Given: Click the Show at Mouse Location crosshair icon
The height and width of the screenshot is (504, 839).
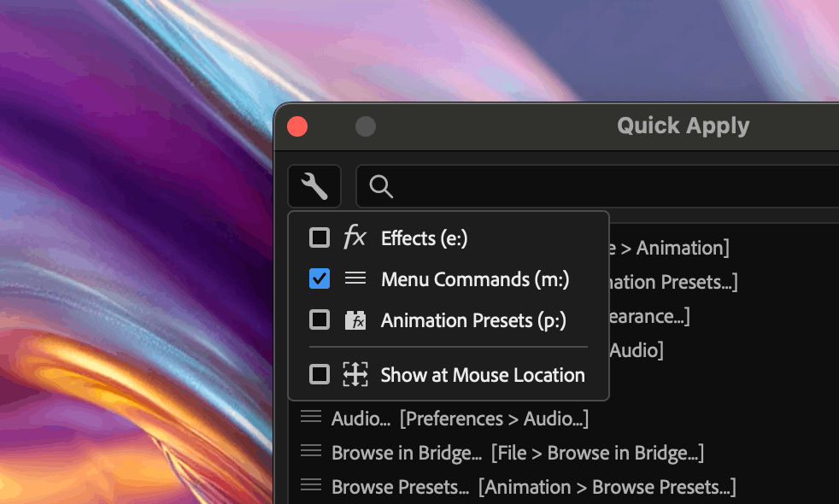Looking at the screenshot, I should tap(355, 374).
